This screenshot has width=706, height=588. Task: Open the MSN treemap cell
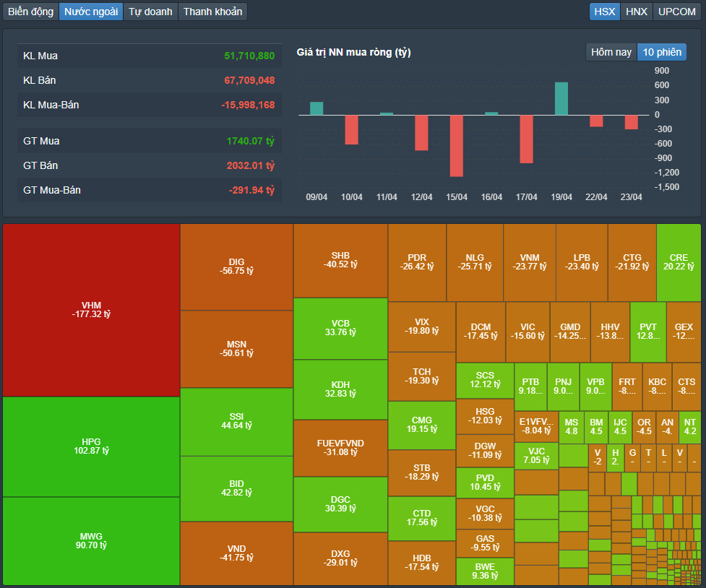pyautogui.click(x=236, y=349)
